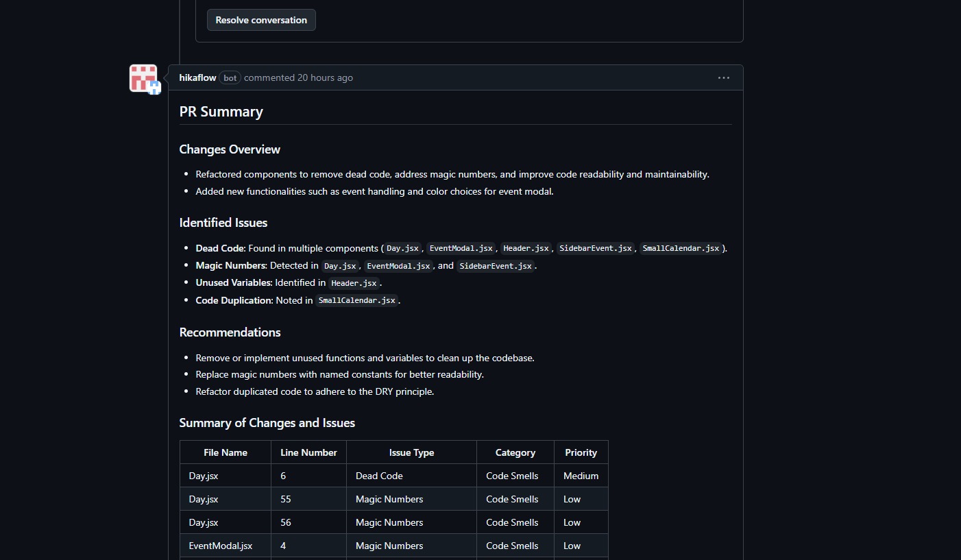This screenshot has width=961, height=560.
Task: Open the comment's three-dot options menu
Action: click(x=723, y=77)
